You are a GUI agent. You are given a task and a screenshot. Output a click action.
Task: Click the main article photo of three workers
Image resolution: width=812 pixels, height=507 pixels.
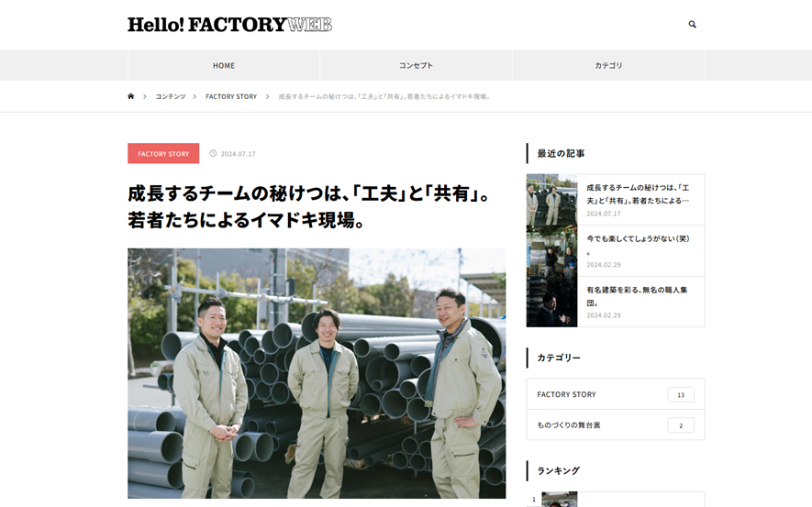[x=317, y=373]
